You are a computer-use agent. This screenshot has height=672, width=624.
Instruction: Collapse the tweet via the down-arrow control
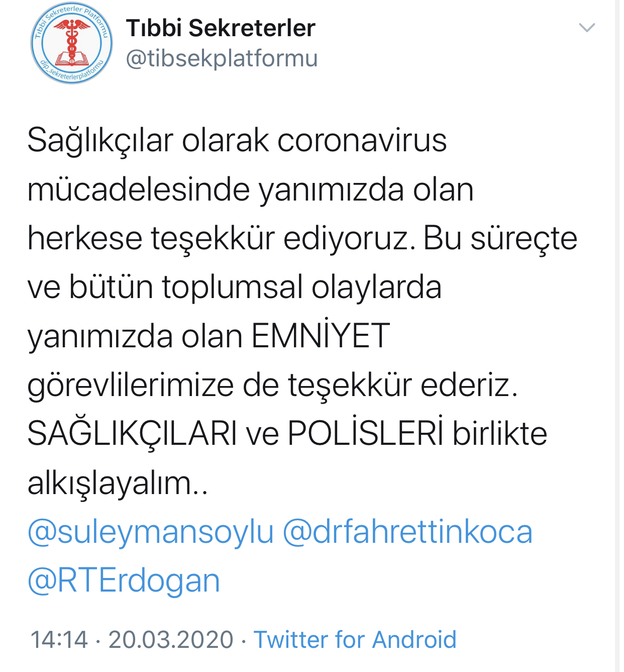point(586,28)
